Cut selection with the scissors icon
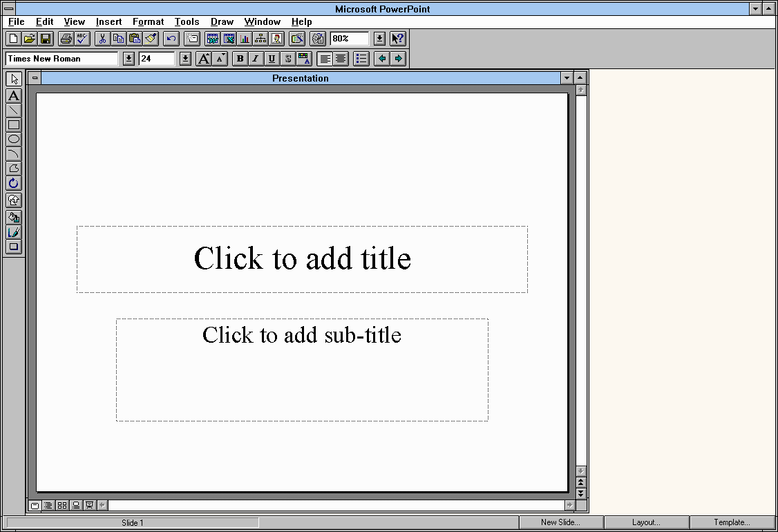 102,38
